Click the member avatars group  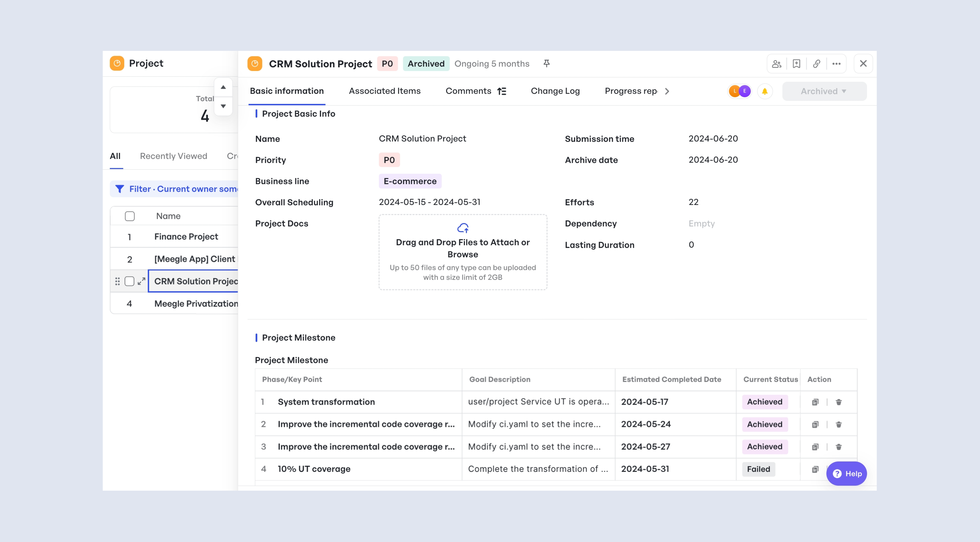point(740,91)
